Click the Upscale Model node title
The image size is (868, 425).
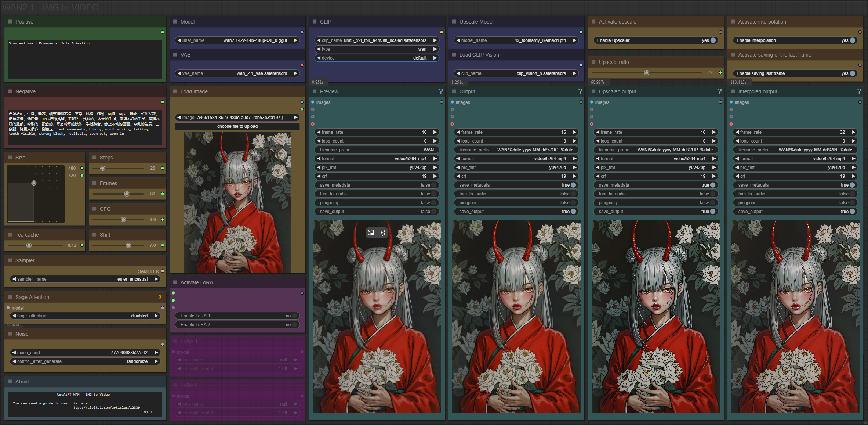(476, 22)
